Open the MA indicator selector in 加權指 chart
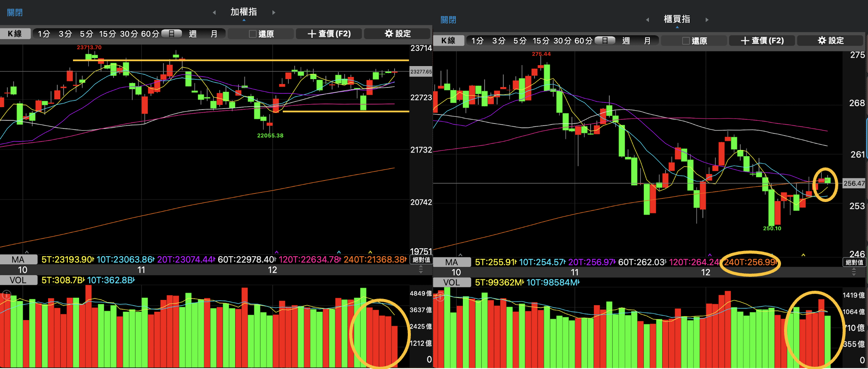868x369 pixels. [18, 260]
